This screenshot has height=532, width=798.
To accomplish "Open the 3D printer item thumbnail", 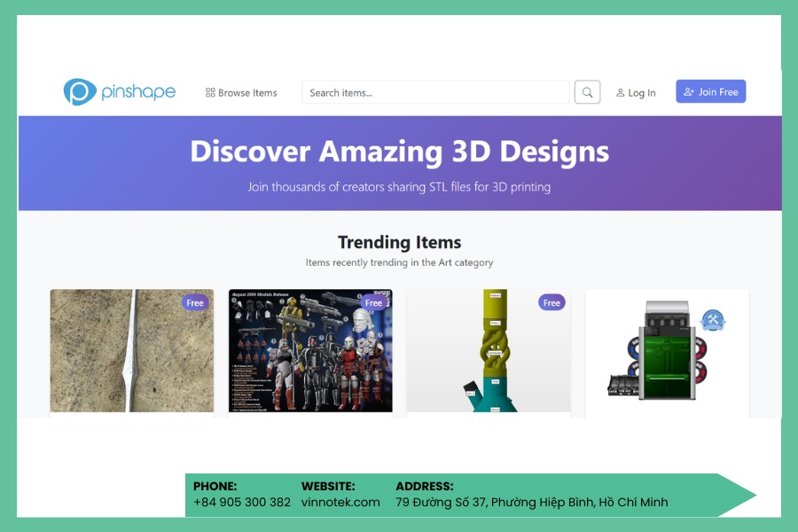I will tap(667, 351).
